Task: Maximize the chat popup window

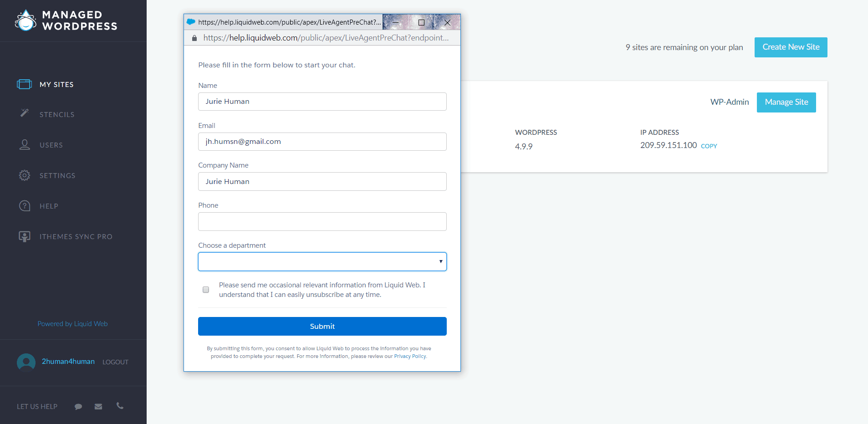Action: tap(421, 22)
